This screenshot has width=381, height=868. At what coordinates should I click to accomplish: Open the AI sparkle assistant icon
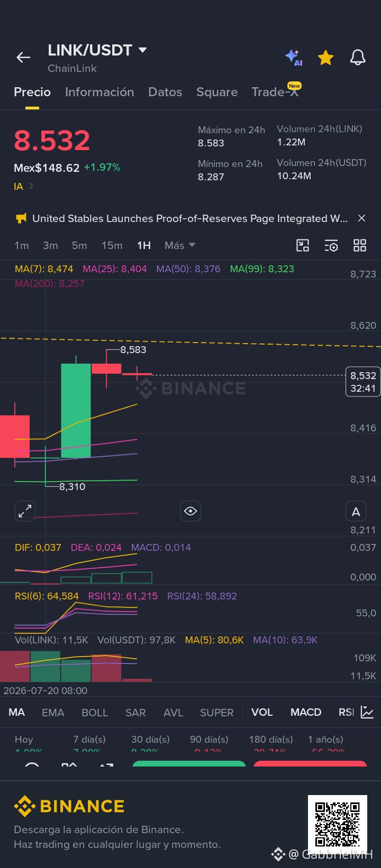[294, 57]
